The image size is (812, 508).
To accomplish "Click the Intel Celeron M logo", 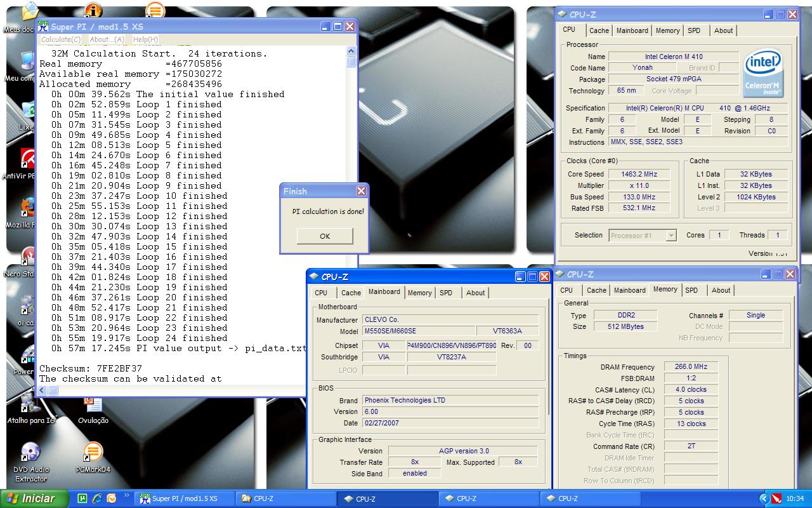I will (x=763, y=72).
